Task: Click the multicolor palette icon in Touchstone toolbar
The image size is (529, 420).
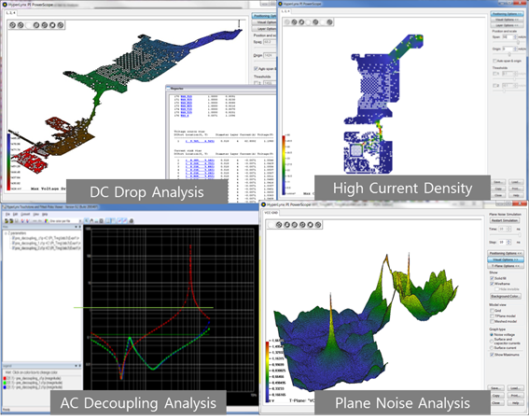Action: [47, 221]
